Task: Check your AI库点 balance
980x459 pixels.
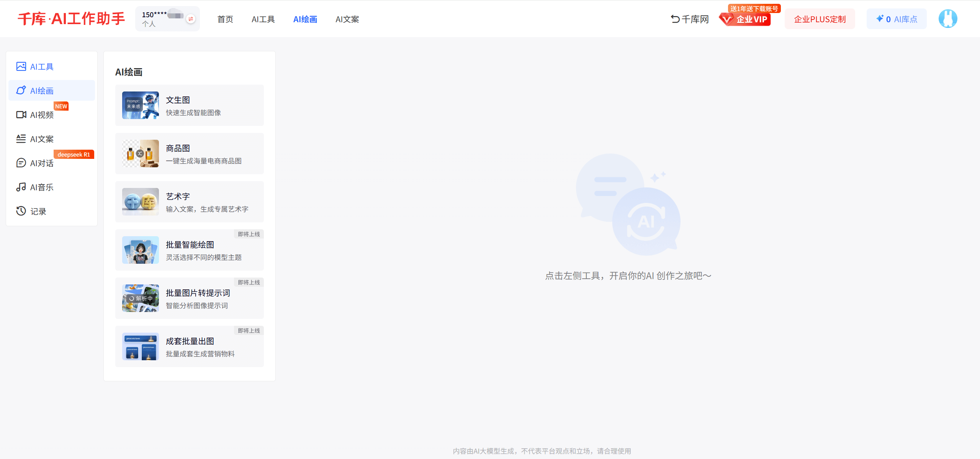Action: coord(896,18)
